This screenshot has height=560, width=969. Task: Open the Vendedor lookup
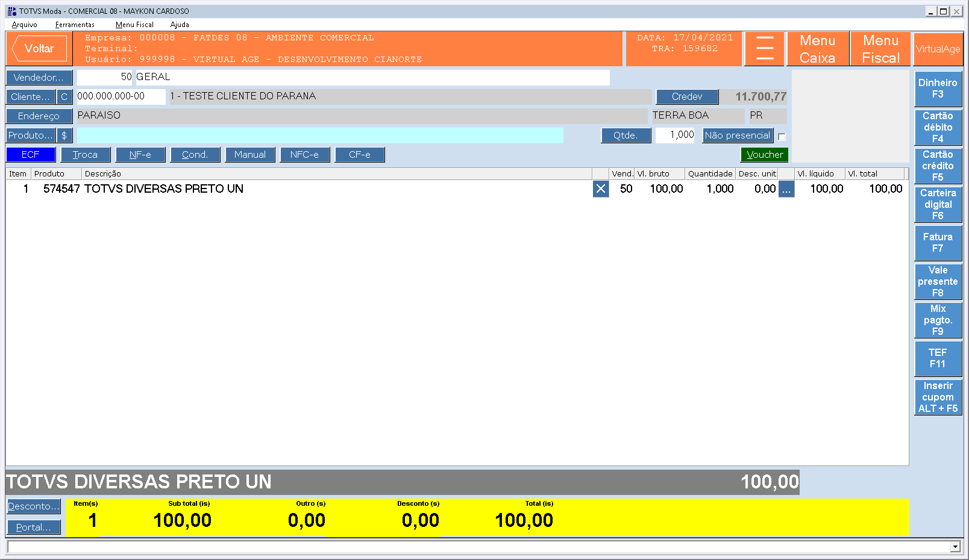tap(39, 78)
